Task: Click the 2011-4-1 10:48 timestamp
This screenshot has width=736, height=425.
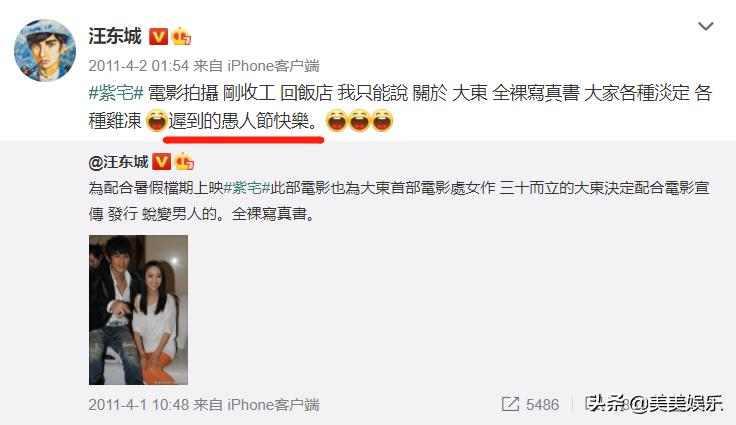Action: 138,405
